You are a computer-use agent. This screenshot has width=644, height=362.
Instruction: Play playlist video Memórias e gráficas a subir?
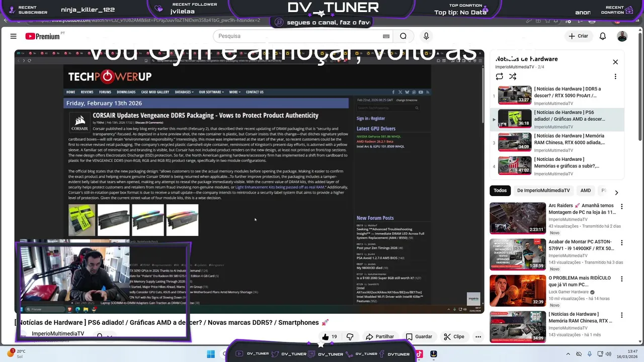point(557,166)
